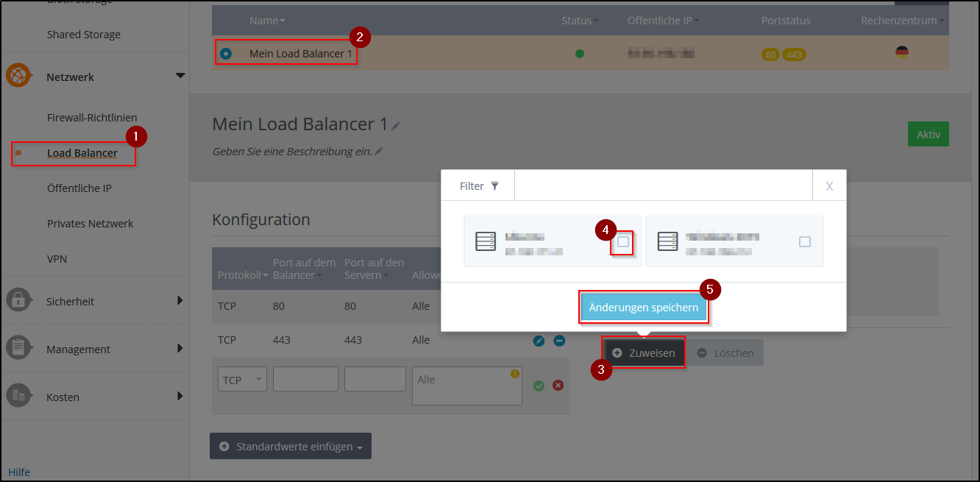Screen dimensions: 980x482
Task: Click the German flag datacenter icon
Action: tap(901, 52)
